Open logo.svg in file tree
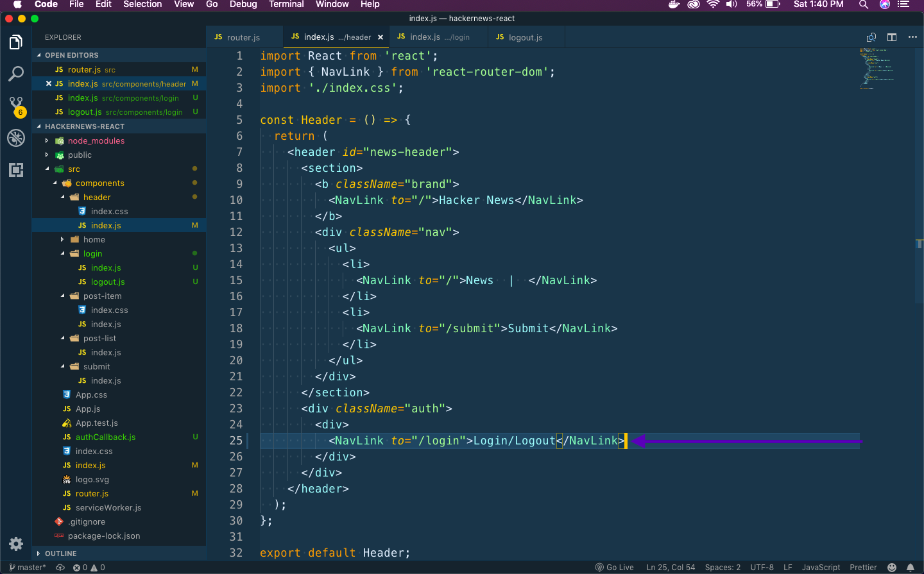 pyautogui.click(x=92, y=479)
